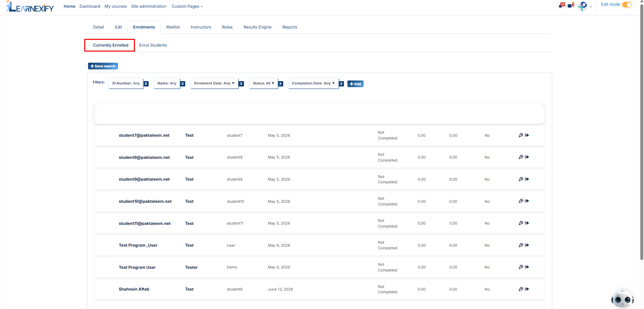This screenshot has width=644, height=309.
Task: Unenrol student11@paktaleem.net using the exit icon
Action: click(x=527, y=223)
